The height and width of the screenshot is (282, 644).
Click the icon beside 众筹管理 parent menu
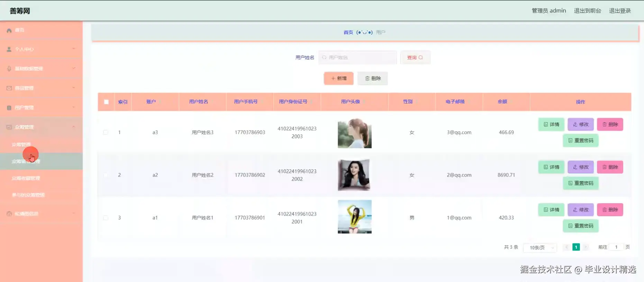click(9, 127)
